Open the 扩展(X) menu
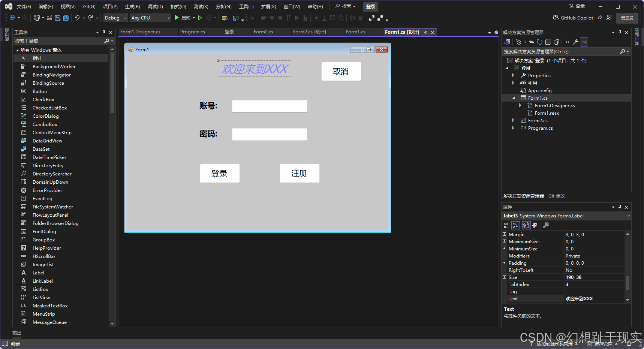The image size is (644, 349). pyautogui.click(x=268, y=7)
